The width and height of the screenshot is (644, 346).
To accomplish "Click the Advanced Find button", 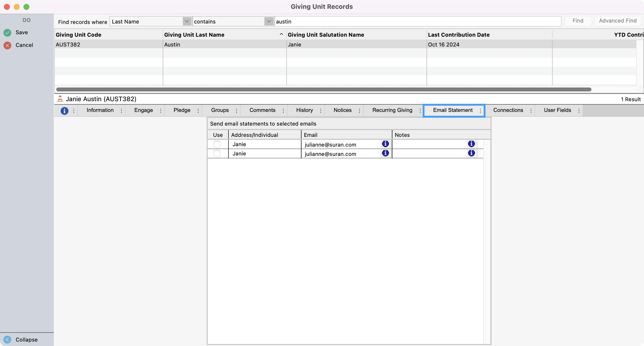I will tap(617, 21).
